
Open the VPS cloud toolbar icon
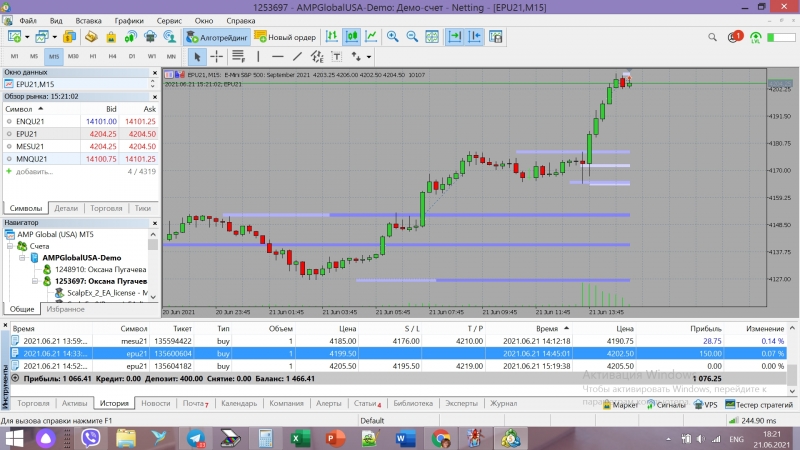(x=150, y=37)
